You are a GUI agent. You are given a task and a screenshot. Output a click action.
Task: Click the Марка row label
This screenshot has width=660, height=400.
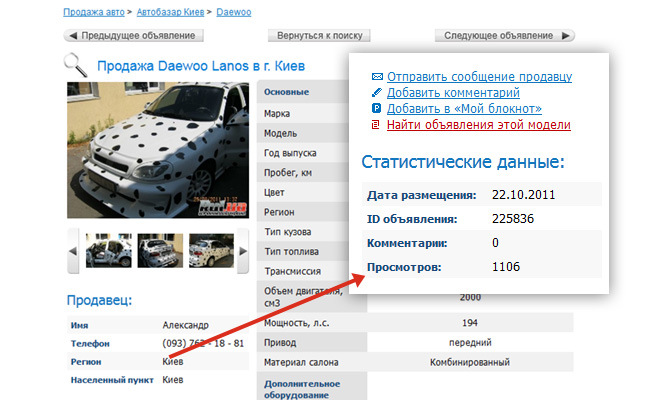click(x=277, y=113)
